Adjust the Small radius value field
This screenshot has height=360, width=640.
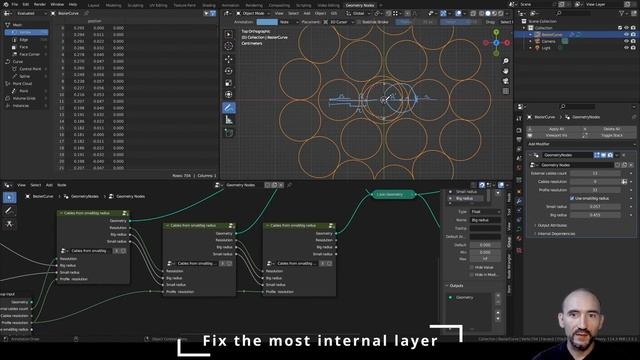(x=595, y=207)
